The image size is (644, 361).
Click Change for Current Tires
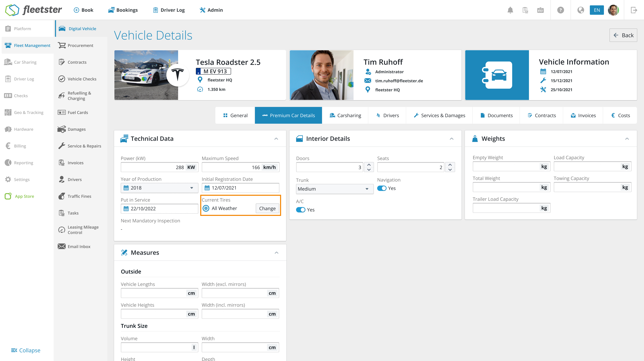tap(267, 208)
